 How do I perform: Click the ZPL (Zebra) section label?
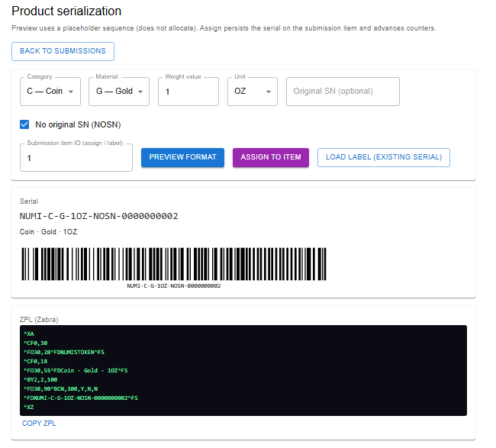(x=39, y=320)
